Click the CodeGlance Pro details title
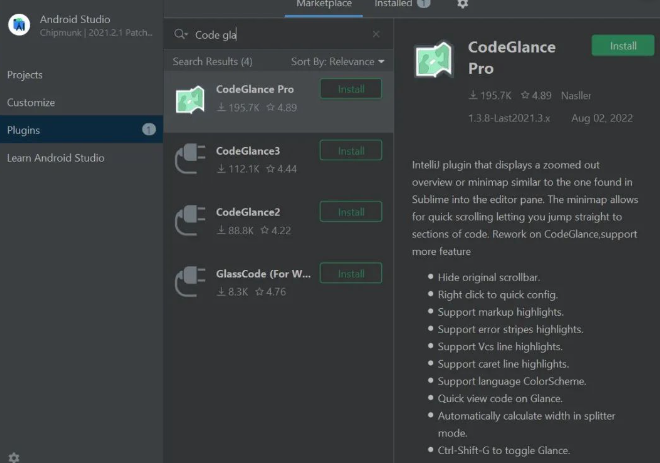 tap(512, 58)
